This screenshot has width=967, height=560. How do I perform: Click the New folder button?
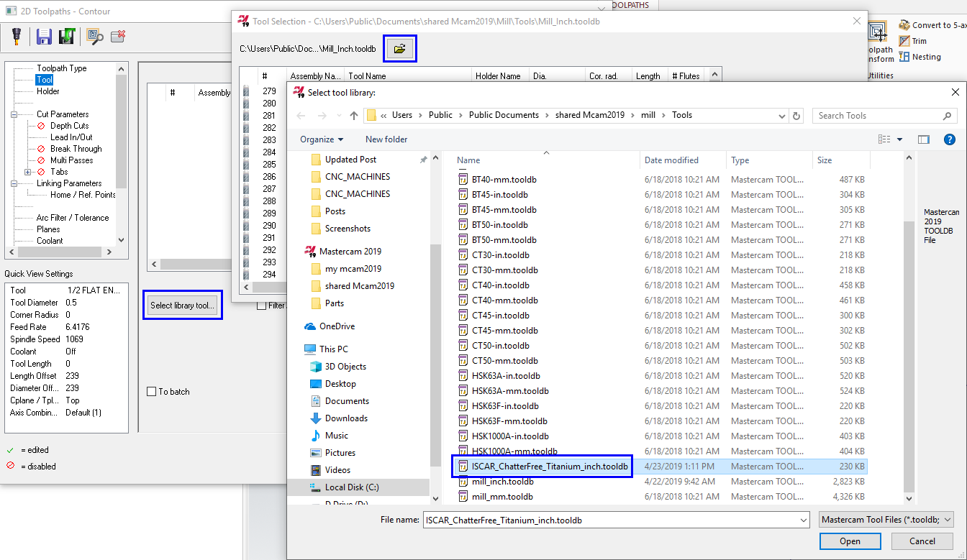pos(386,139)
